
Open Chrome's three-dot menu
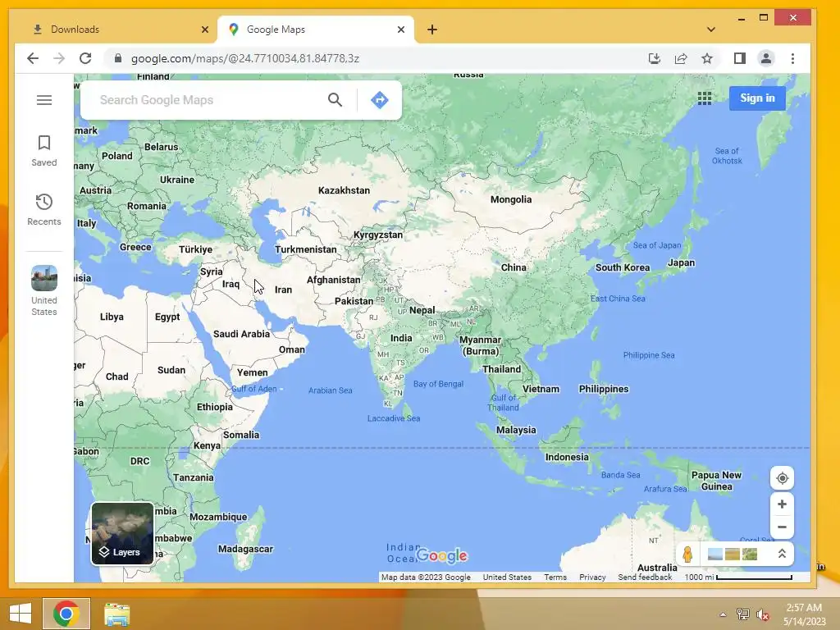[793, 58]
